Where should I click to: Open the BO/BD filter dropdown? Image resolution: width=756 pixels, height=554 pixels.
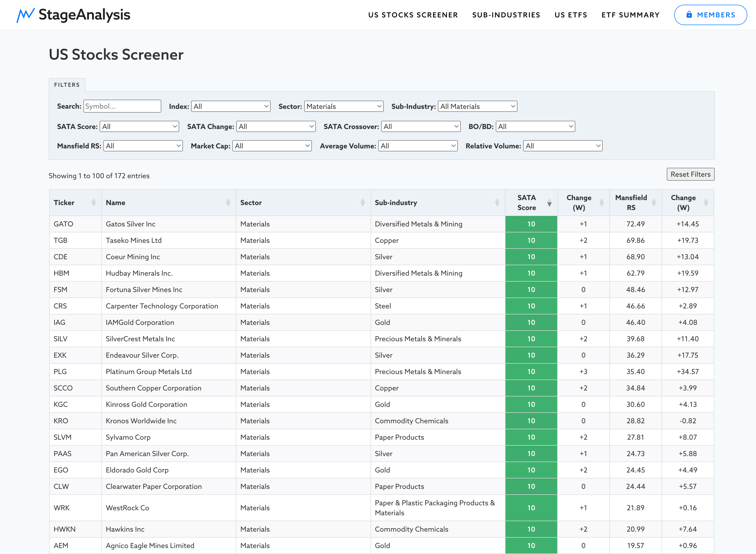point(535,127)
